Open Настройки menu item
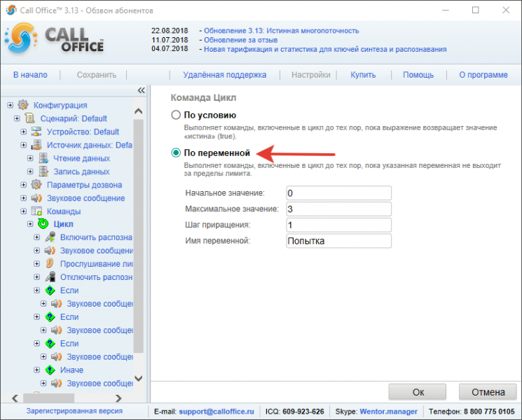The image size is (522, 420). coord(311,75)
